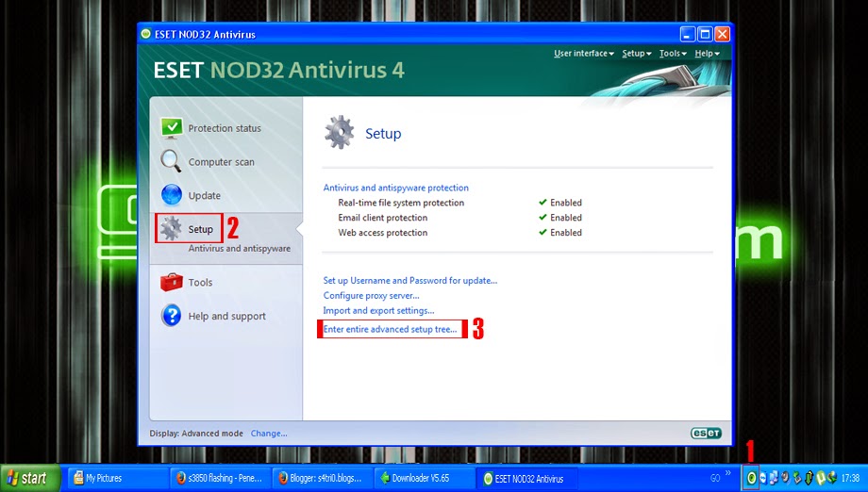The image size is (868, 492).
Task: Open the TeamViewer tray icon
Action: coord(763,478)
